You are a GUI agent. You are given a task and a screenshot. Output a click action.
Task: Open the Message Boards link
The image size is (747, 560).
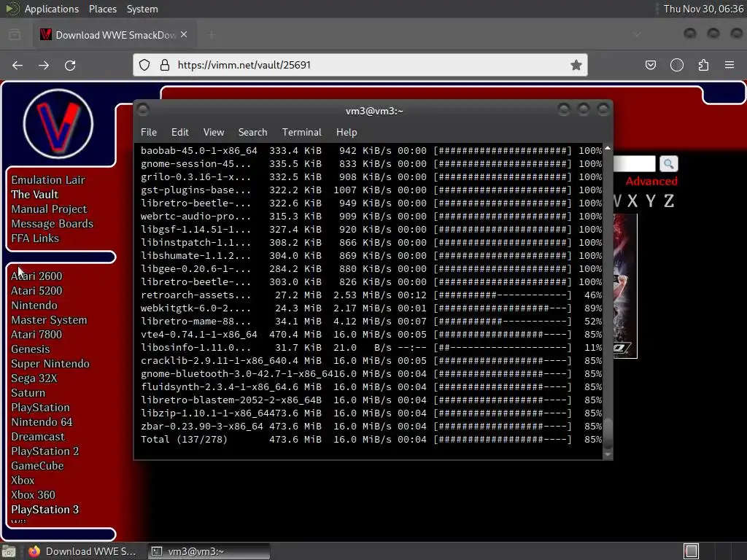[53, 224]
